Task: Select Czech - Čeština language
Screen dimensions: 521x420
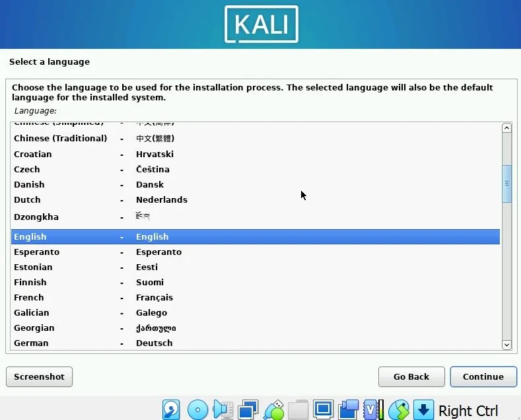Action: [x=256, y=170]
